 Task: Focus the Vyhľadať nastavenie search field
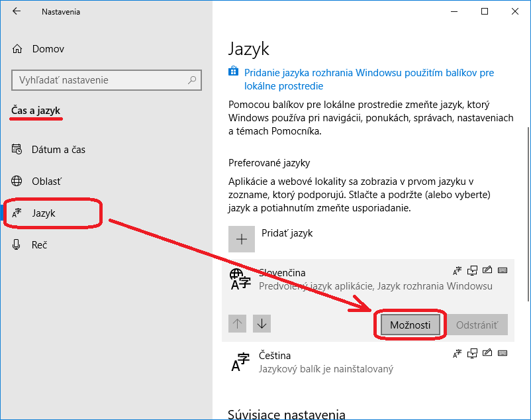tap(107, 80)
